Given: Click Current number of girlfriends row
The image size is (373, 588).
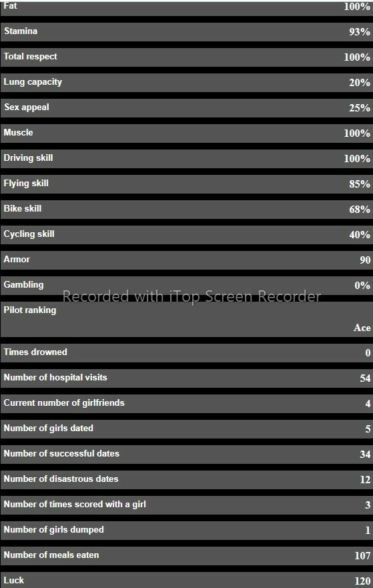Looking at the screenshot, I should click(186, 404).
